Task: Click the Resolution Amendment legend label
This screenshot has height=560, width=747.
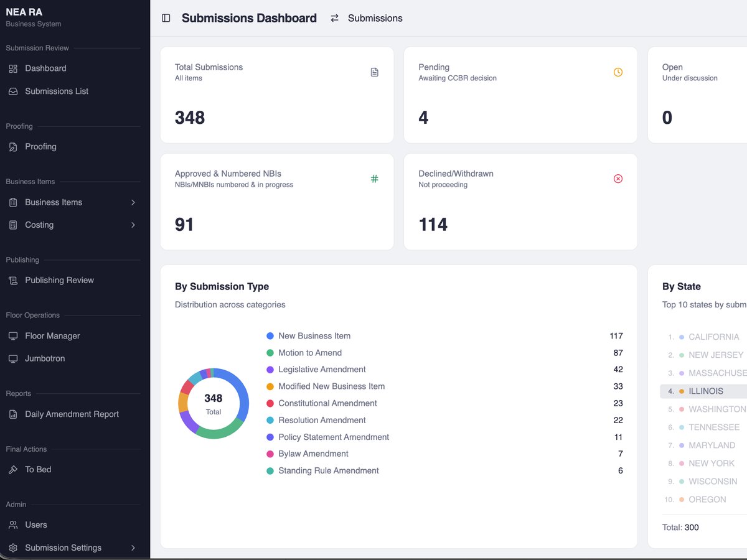Action: (322, 420)
